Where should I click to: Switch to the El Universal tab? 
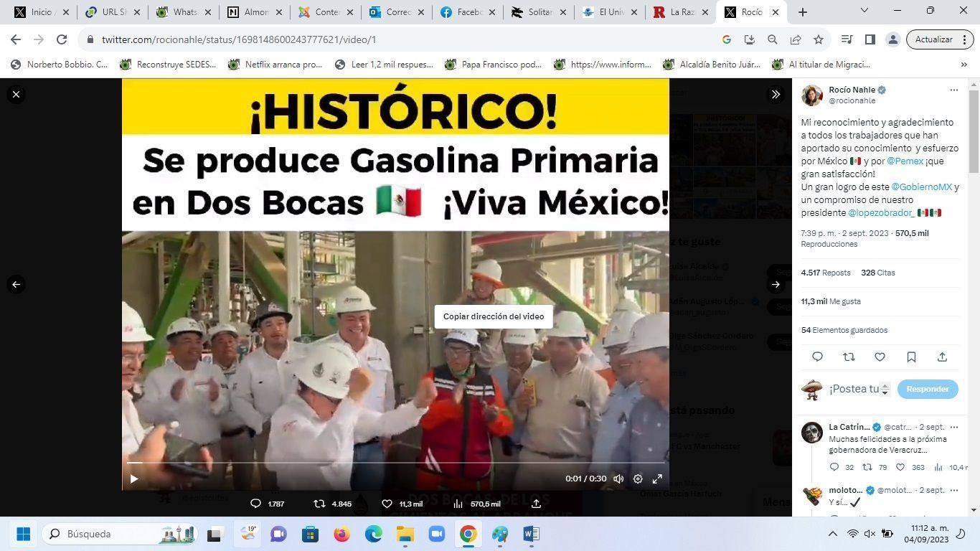[609, 12]
